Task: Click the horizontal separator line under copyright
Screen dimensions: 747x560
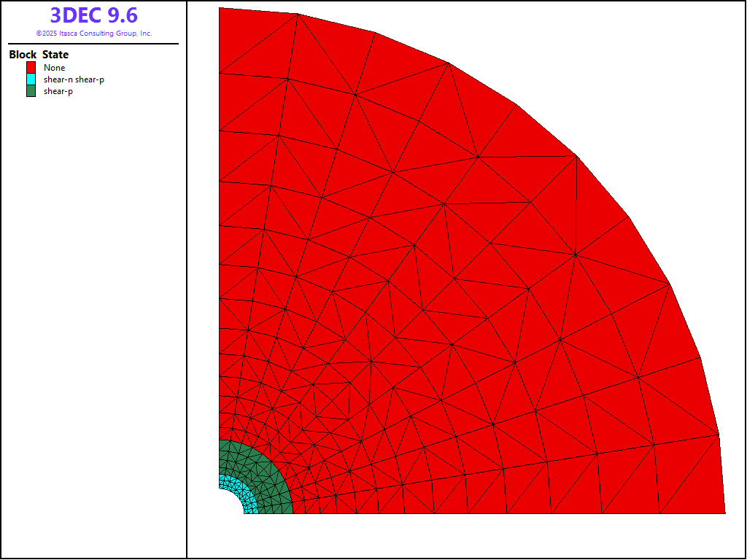Action: coord(93,44)
